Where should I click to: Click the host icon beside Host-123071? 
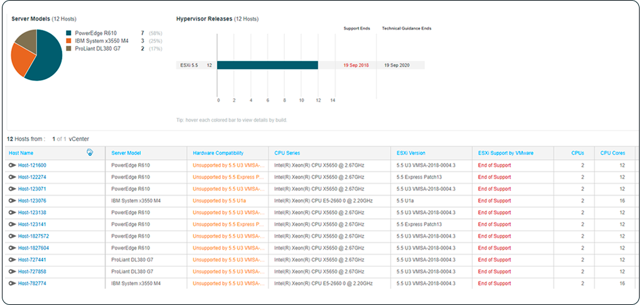[13, 190]
